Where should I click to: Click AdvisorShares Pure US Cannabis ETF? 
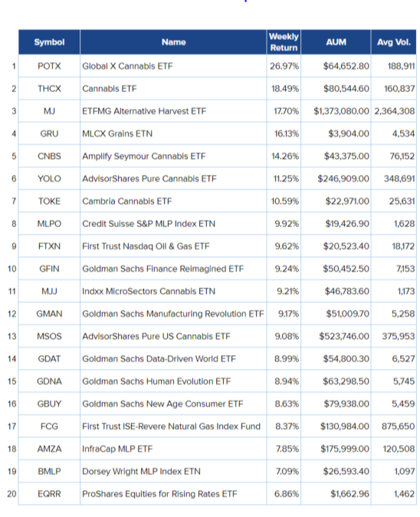156,336
